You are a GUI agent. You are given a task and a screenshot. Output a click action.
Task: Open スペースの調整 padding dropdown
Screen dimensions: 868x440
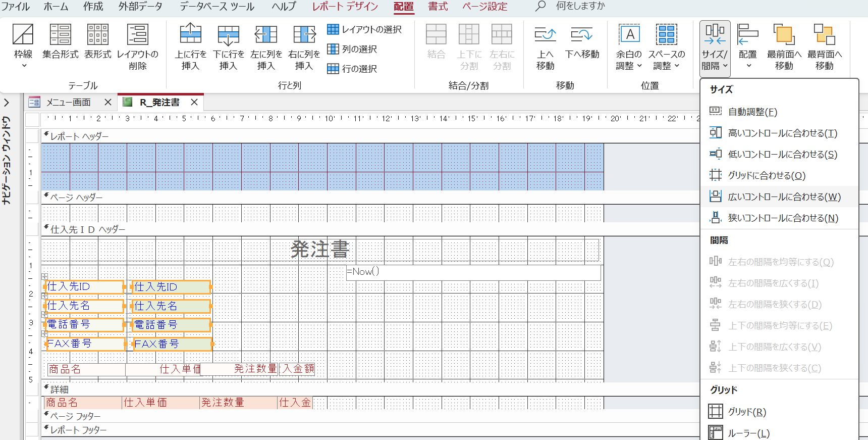(x=667, y=47)
